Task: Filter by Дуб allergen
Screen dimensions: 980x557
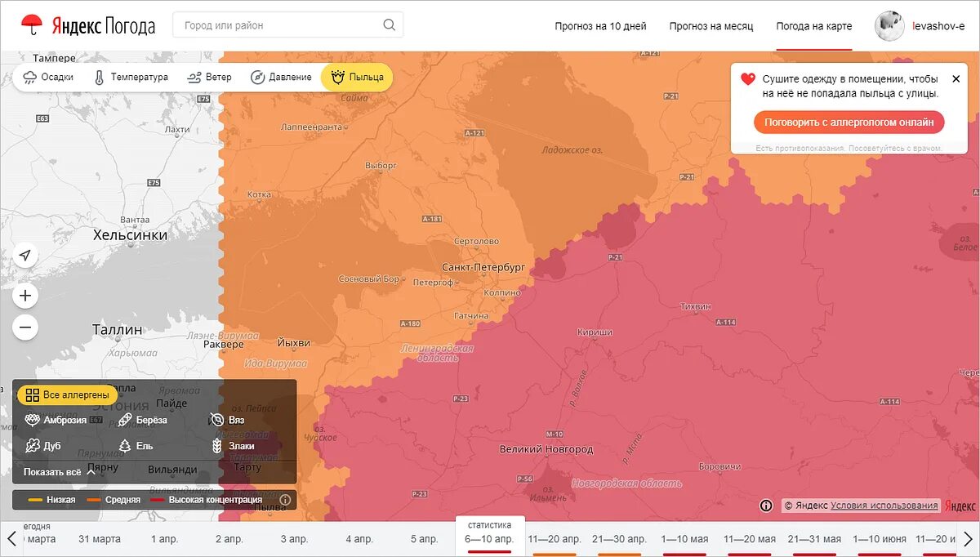Action: [x=43, y=446]
